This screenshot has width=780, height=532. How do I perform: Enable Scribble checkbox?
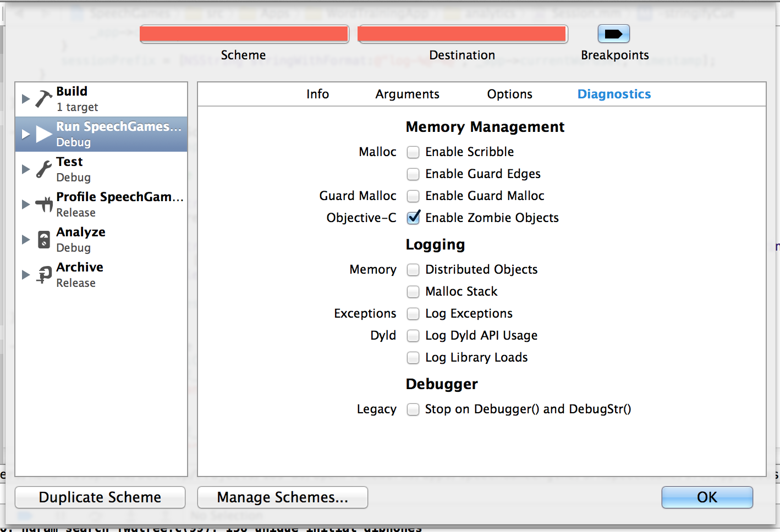413,152
